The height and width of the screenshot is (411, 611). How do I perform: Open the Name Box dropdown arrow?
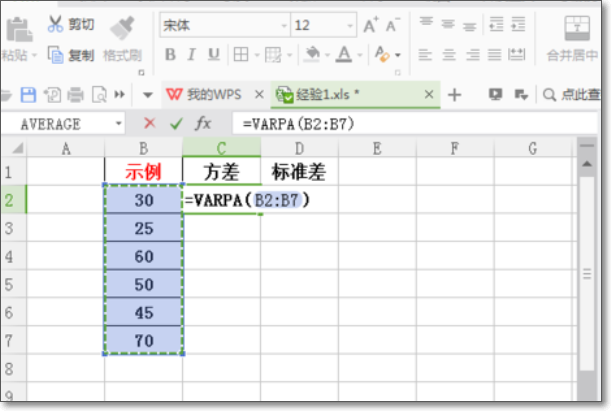118,124
